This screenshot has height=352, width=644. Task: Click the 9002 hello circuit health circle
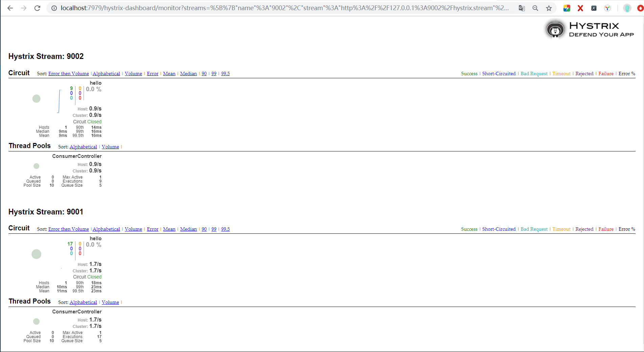[x=36, y=99]
